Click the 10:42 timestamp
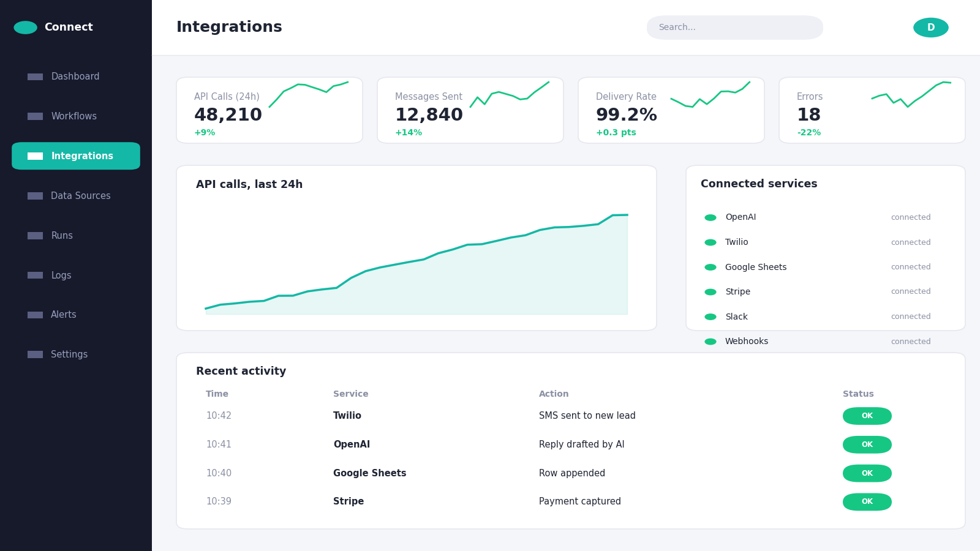Screen dimensions: 980x551 pyautogui.click(x=219, y=416)
